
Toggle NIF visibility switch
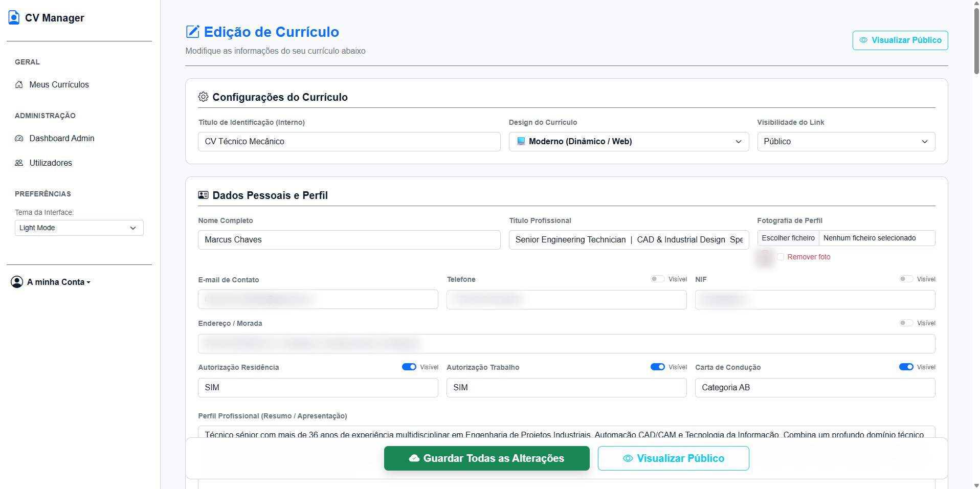tap(906, 279)
